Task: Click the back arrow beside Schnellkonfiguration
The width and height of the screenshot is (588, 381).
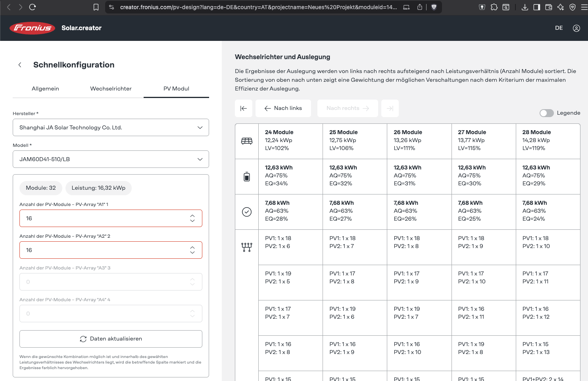Action: click(20, 65)
